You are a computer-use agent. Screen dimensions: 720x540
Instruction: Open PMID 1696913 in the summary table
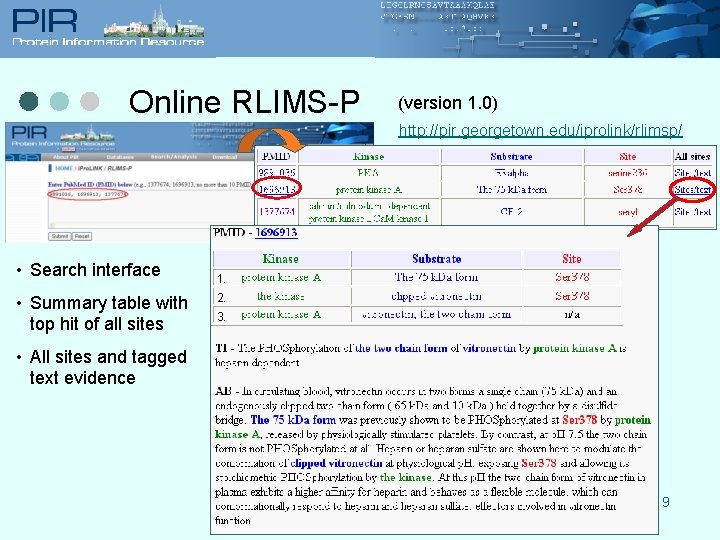[277, 189]
